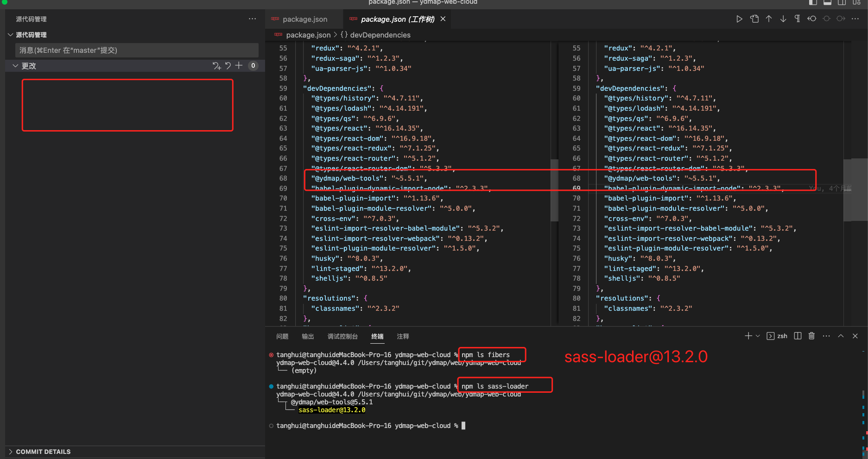Run the active file with the play icon
The height and width of the screenshot is (459, 868).
pyautogui.click(x=740, y=19)
